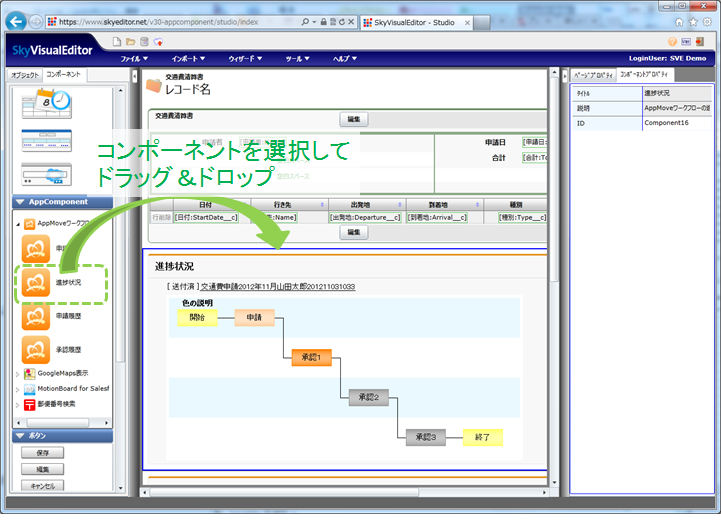Image resolution: width=721 pixels, height=528 pixels.
Task: Expand the 郵便番号検索 tree node
Action: [x=18, y=405]
